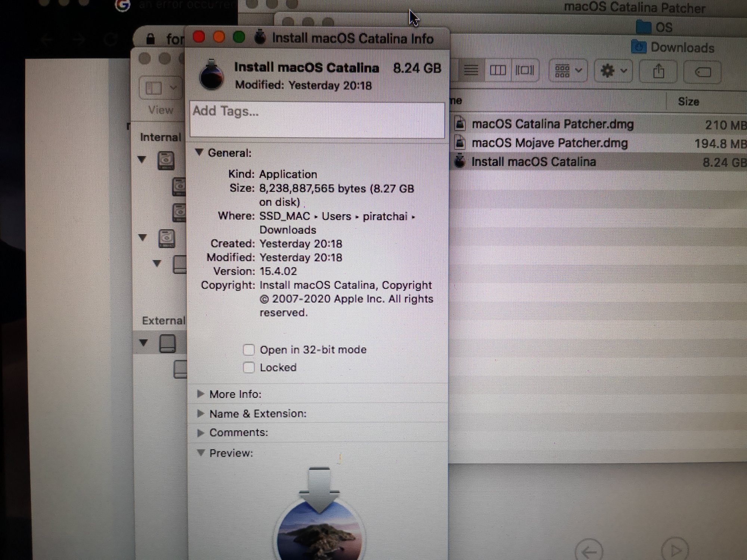Collapse the second Internal disk in sidebar
Viewport: 747px width, 560px height.
[143, 237]
